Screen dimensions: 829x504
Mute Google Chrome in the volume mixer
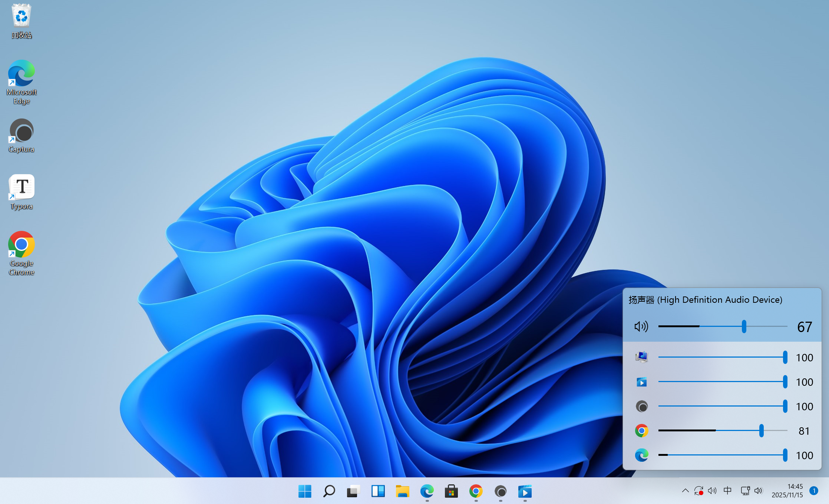click(641, 431)
